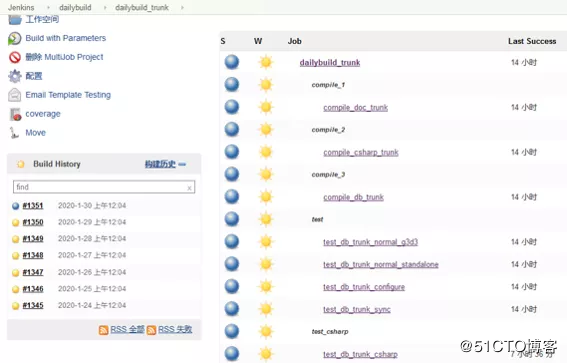567x363 pixels.
Task: Open build #1350 link
Action: (33, 222)
